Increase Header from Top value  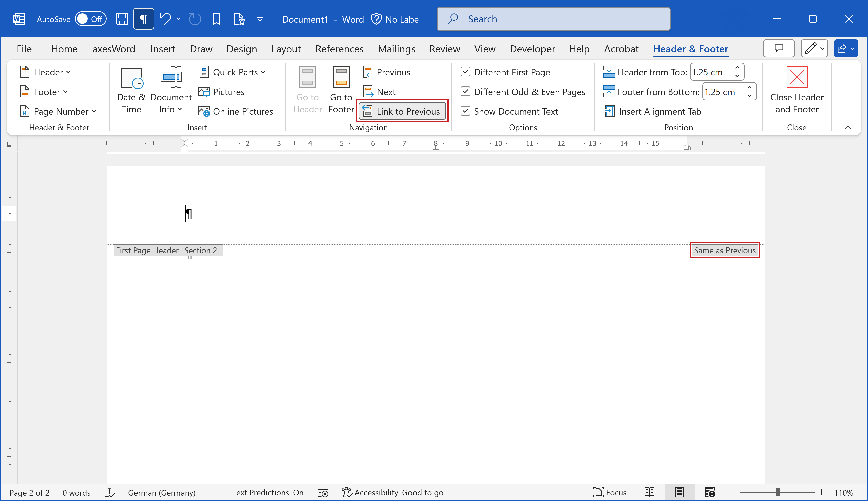[x=737, y=68]
